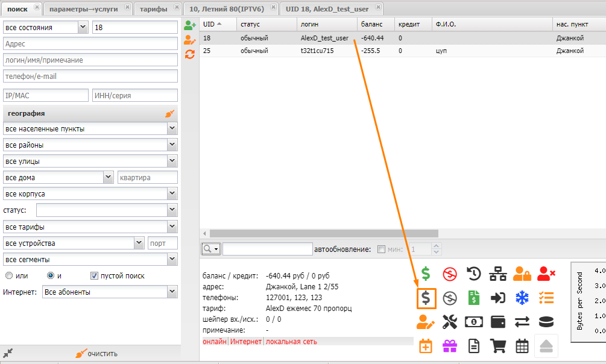
Task: Open the "все тарифы" dropdown
Action: coord(172,227)
